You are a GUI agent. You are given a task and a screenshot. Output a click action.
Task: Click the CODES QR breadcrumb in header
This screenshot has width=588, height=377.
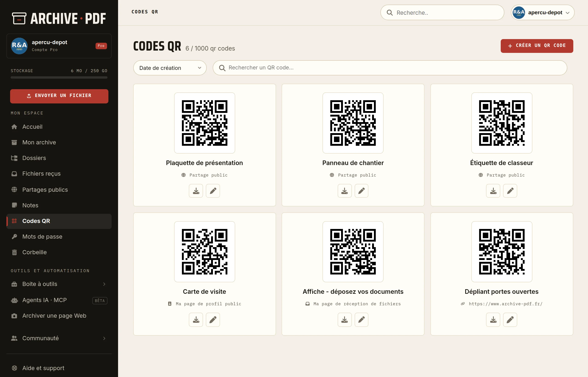pyautogui.click(x=145, y=12)
